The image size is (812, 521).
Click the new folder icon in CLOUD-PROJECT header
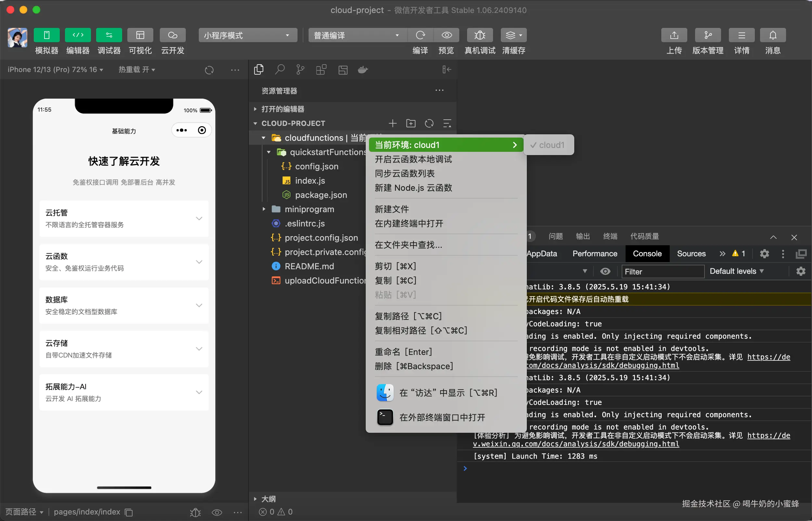(411, 124)
